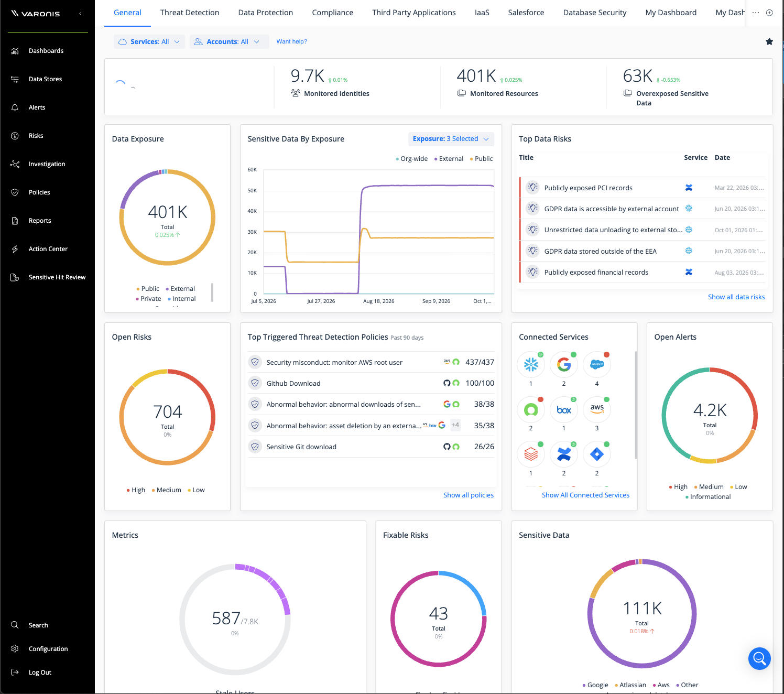Toggle the Public legend in Data Exposure

[x=148, y=289]
